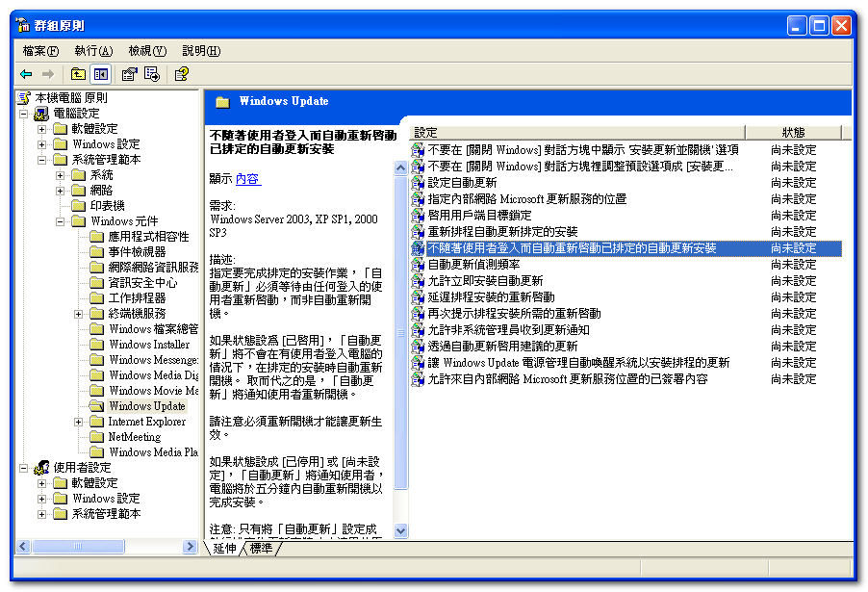This screenshot has width=868, height=592.
Task: Click the policy icon beside 自動更新偵測頻率
Action: [418, 265]
